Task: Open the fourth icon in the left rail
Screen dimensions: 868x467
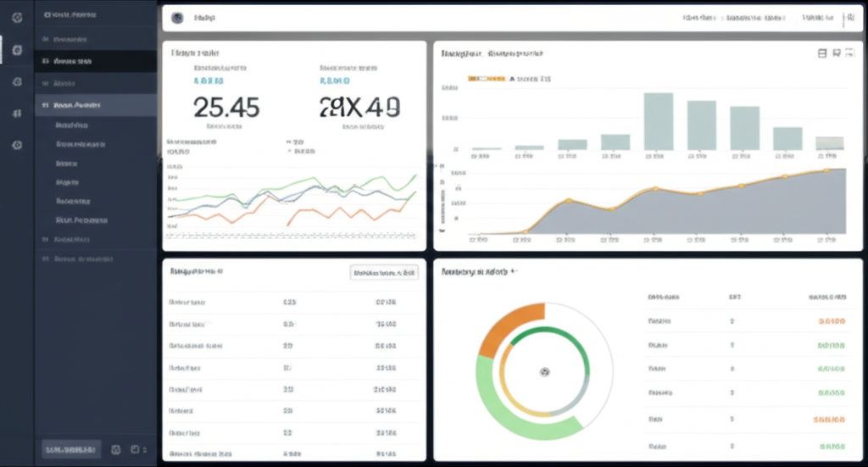Action: (17, 114)
